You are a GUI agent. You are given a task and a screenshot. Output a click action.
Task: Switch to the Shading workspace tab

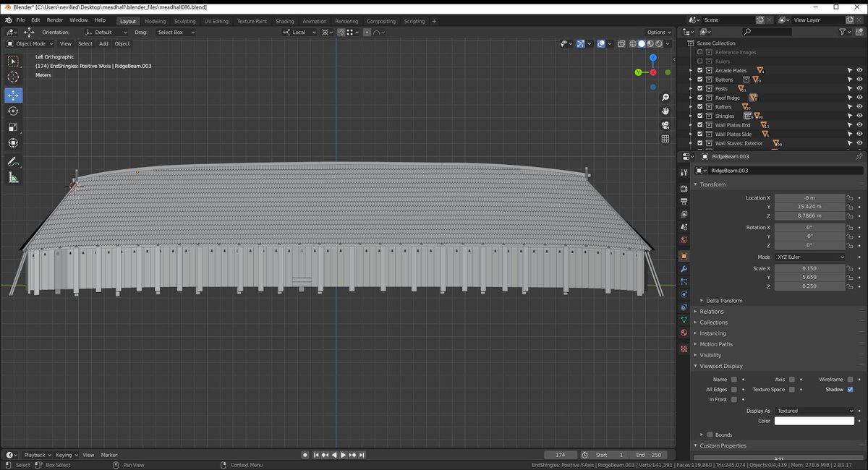coord(285,21)
